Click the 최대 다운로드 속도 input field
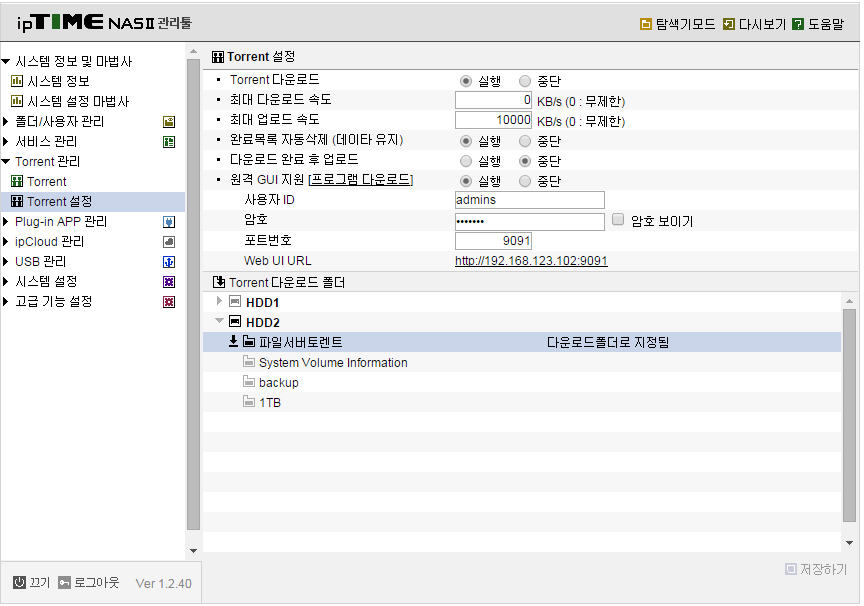 [x=493, y=100]
